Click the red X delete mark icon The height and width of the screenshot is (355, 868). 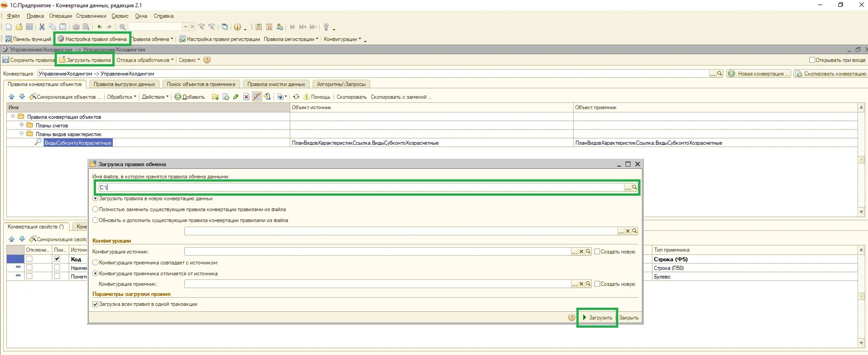(246, 96)
